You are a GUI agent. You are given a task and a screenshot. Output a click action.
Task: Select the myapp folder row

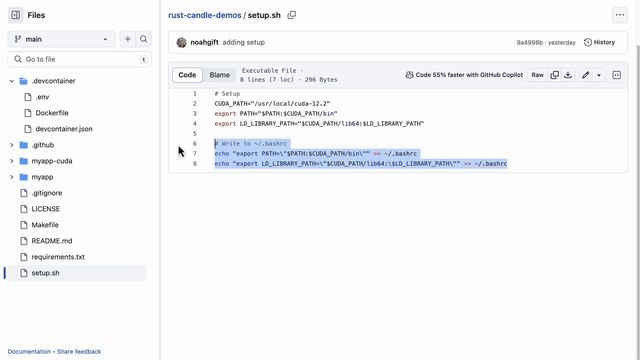click(42, 177)
